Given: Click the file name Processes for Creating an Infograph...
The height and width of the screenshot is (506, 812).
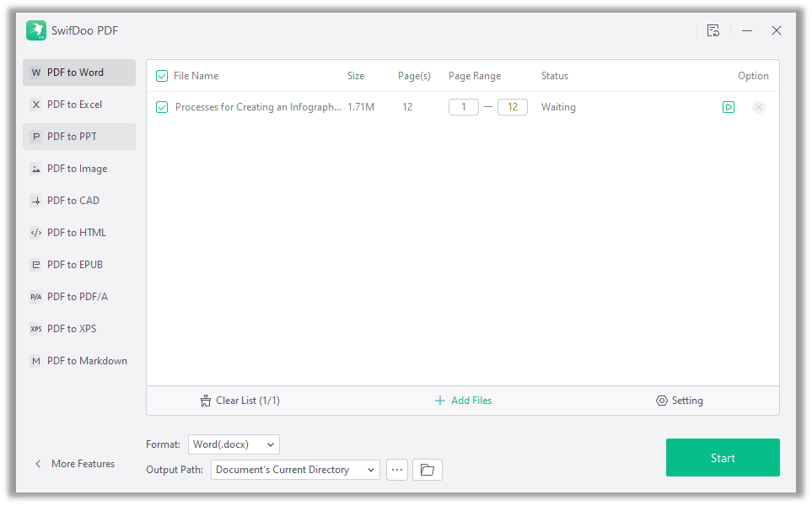Looking at the screenshot, I should [258, 107].
